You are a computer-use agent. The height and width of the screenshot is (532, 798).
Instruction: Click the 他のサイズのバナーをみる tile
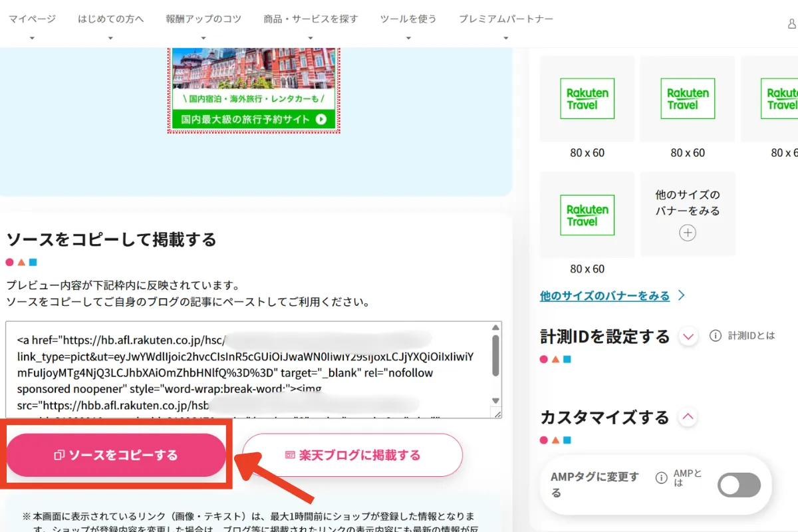[688, 214]
